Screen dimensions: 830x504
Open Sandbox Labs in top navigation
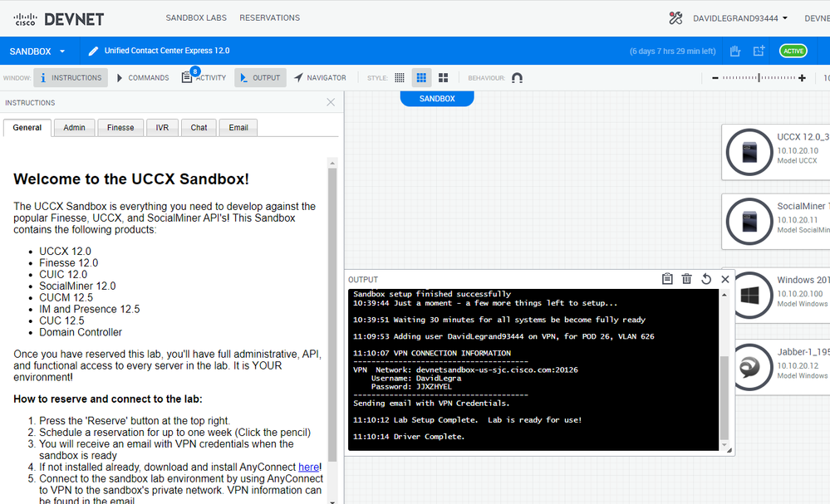coord(196,18)
